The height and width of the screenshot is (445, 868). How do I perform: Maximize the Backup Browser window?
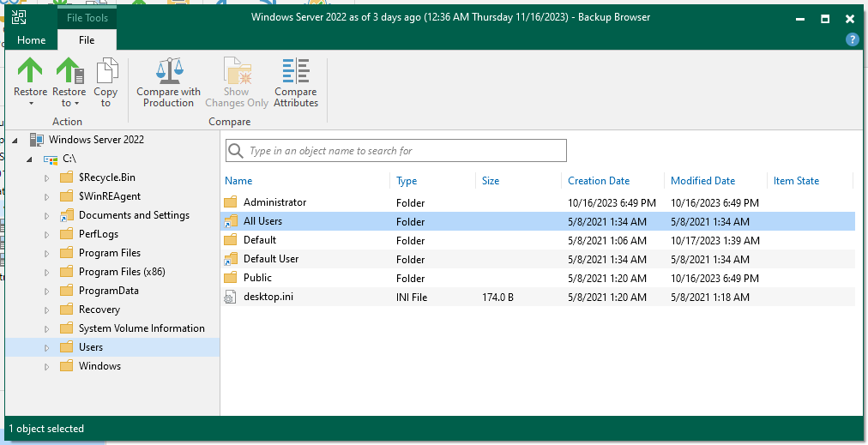pos(825,19)
